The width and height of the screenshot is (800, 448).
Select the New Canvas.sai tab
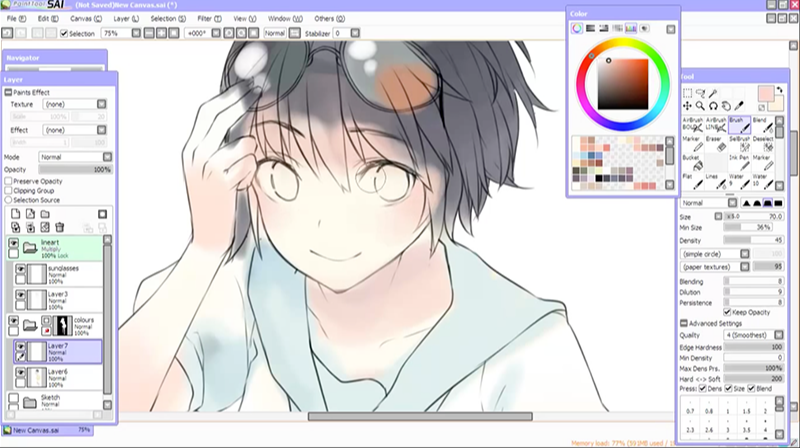(47, 430)
